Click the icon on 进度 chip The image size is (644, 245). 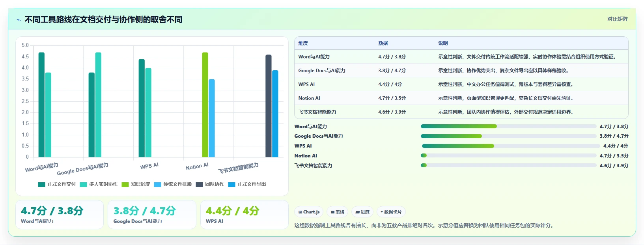358,212
